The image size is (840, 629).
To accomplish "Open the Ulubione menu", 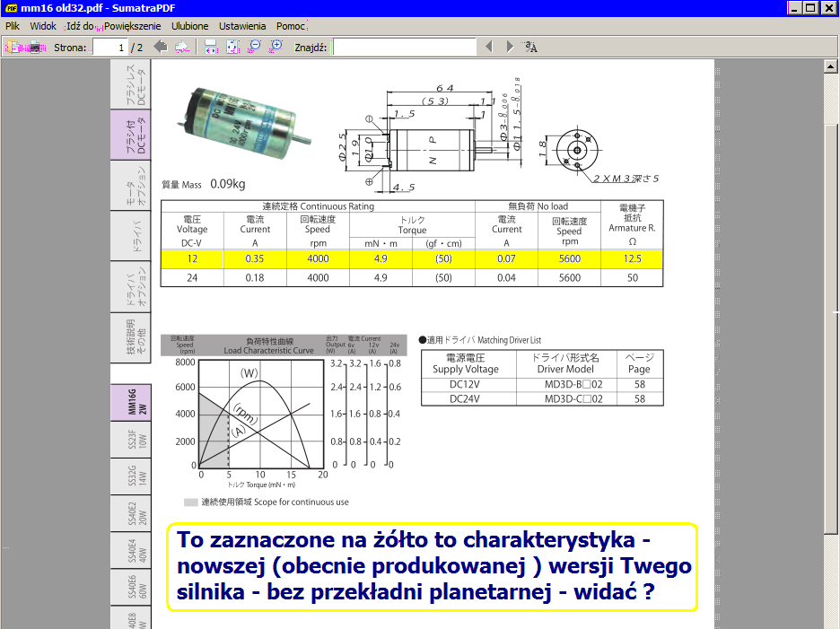I will coord(189,26).
